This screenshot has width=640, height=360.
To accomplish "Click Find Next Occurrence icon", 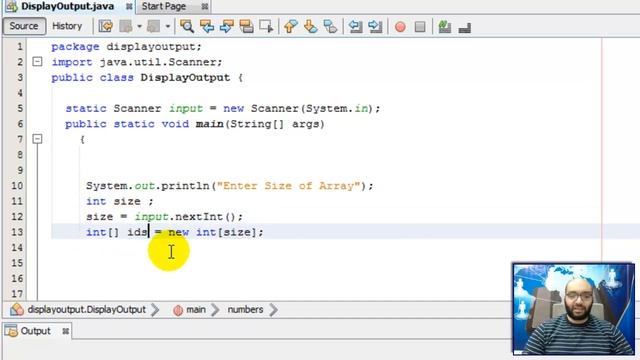I will click(227, 27).
